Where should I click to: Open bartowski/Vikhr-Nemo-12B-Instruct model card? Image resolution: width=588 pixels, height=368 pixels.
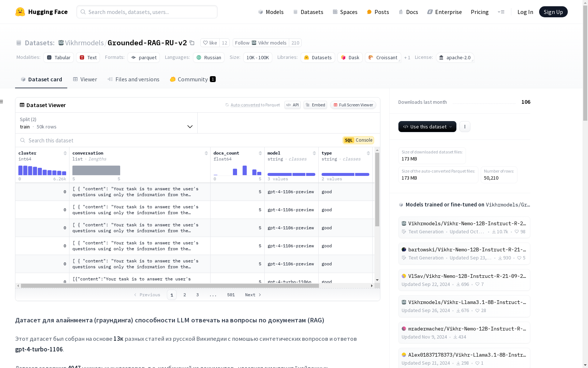[464, 253]
